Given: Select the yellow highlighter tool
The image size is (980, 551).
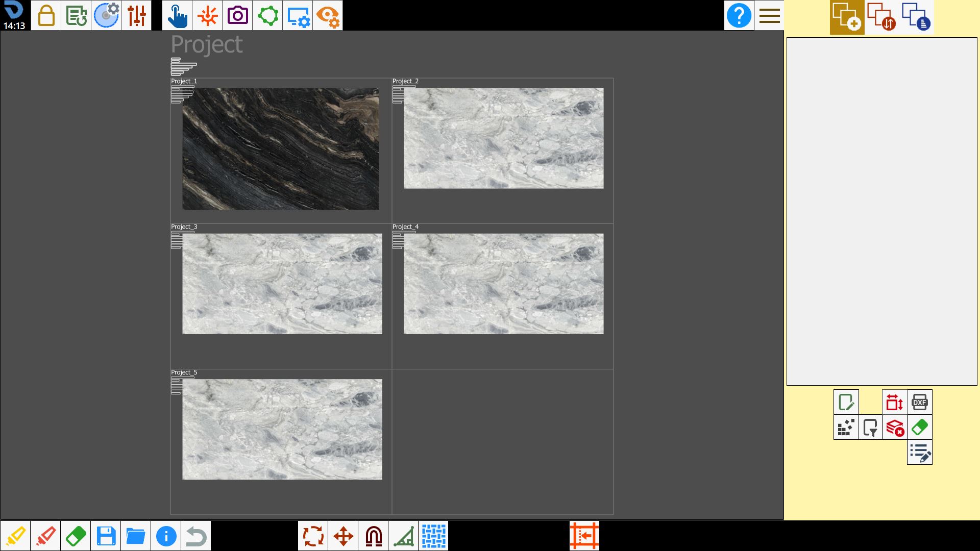Looking at the screenshot, I should [15, 536].
